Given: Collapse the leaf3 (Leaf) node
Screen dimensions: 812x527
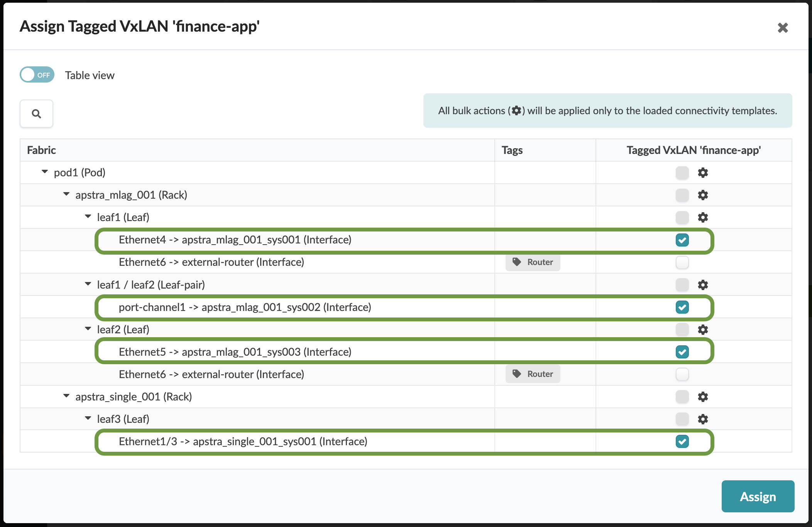Looking at the screenshot, I should pos(88,418).
